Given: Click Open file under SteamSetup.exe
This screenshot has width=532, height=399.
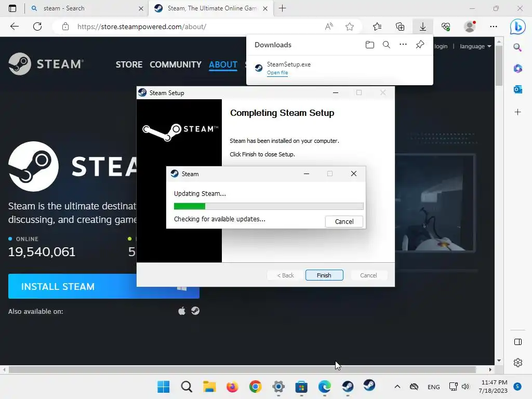Looking at the screenshot, I should click(277, 73).
